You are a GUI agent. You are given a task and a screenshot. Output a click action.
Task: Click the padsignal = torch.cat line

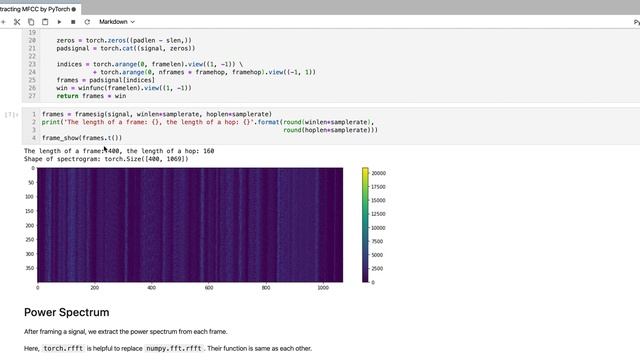pos(126,48)
